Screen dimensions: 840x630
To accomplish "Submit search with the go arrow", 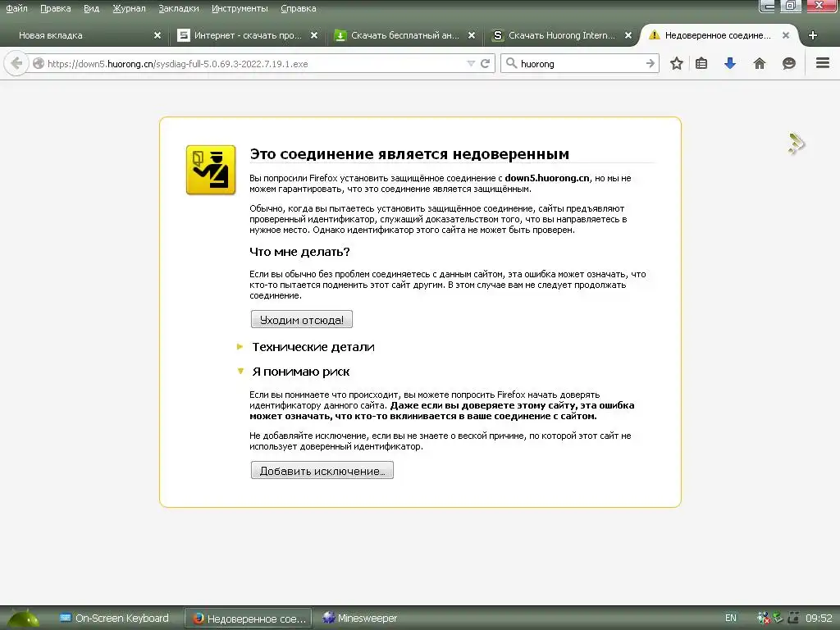I will pyautogui.click(x=651, y=64).
